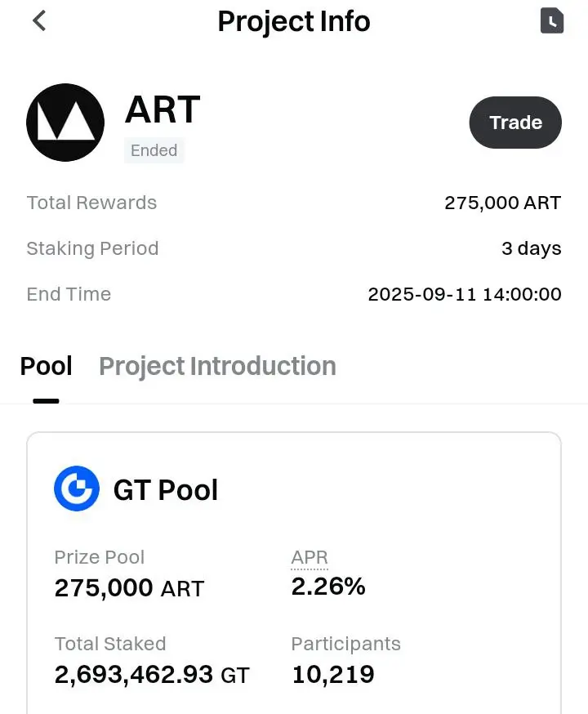Tap the Prize Pool 275,000 ART amount
Viewport: 588px width, 714px height.
(x=129, y=588)
